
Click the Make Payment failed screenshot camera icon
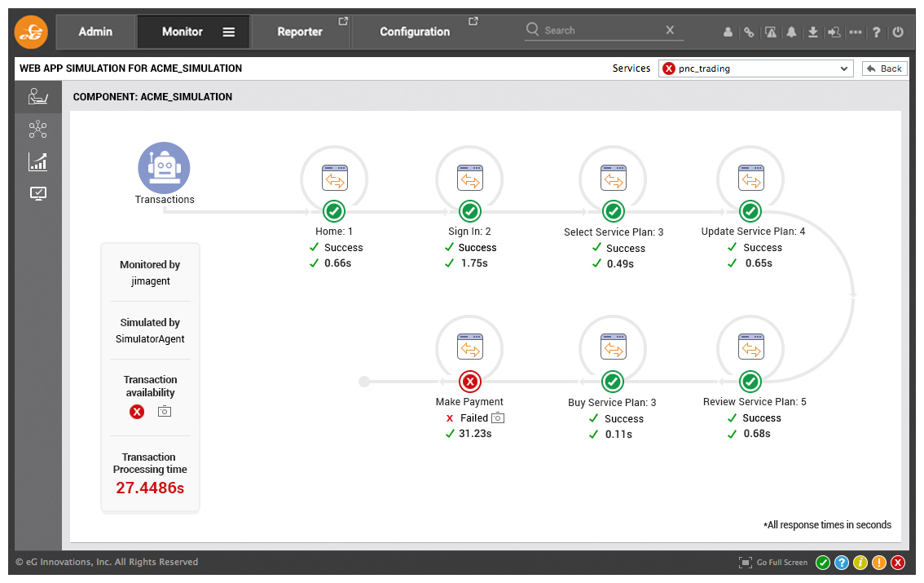[498, 418]
